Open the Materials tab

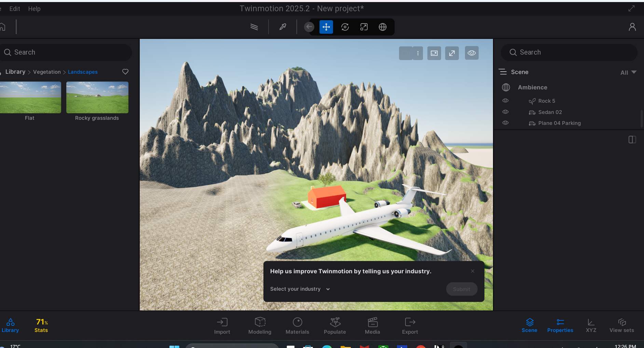297,326
